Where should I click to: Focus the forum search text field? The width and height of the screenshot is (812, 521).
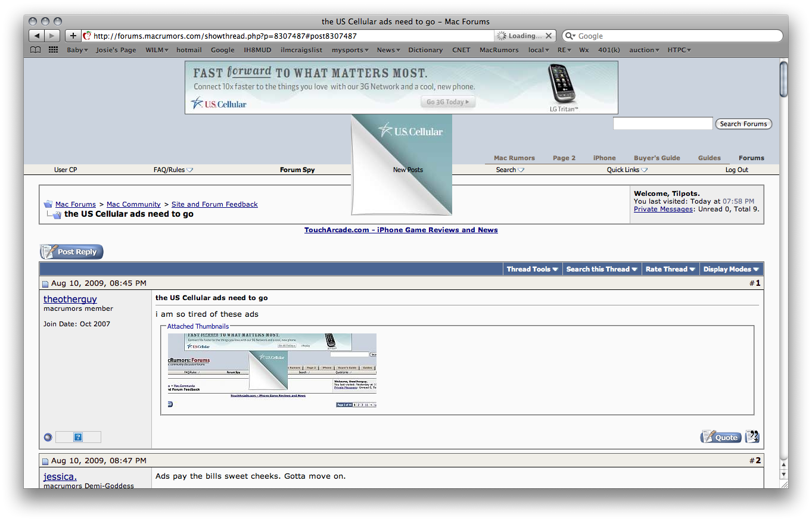(x=663, y=124)
